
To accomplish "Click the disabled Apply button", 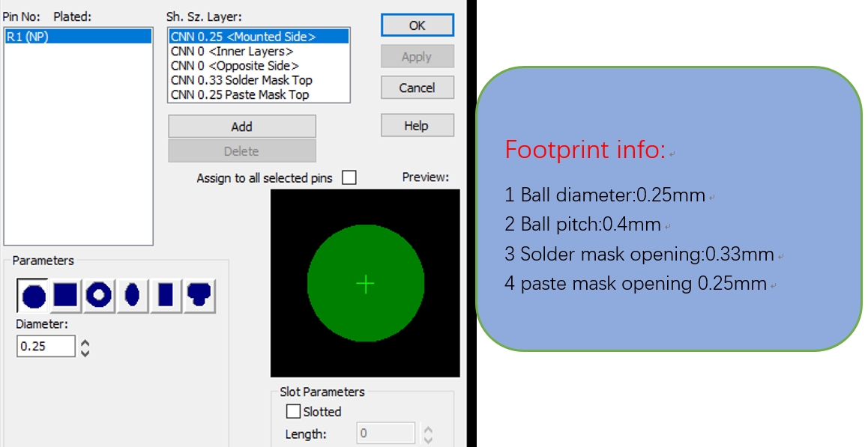I will coord(418,56).
